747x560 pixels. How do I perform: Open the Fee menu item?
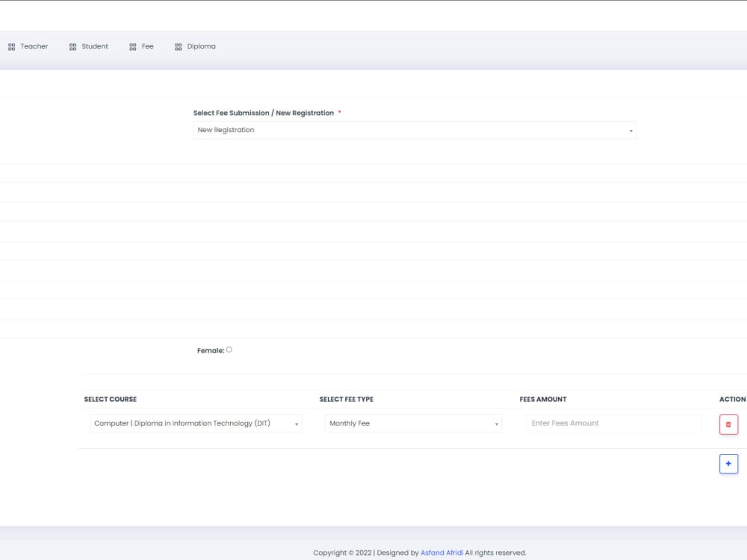coord(147,46)
